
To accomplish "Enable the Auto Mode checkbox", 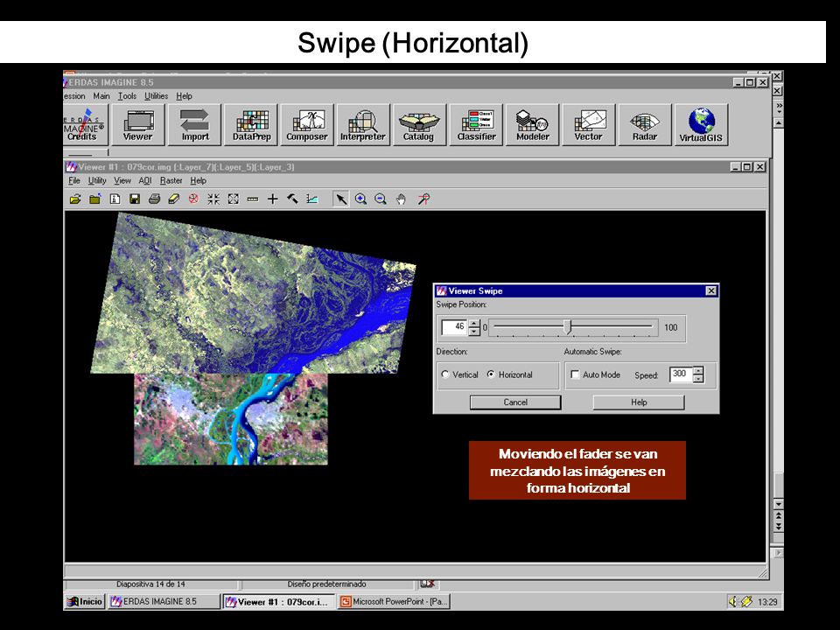I will [575, 374].
